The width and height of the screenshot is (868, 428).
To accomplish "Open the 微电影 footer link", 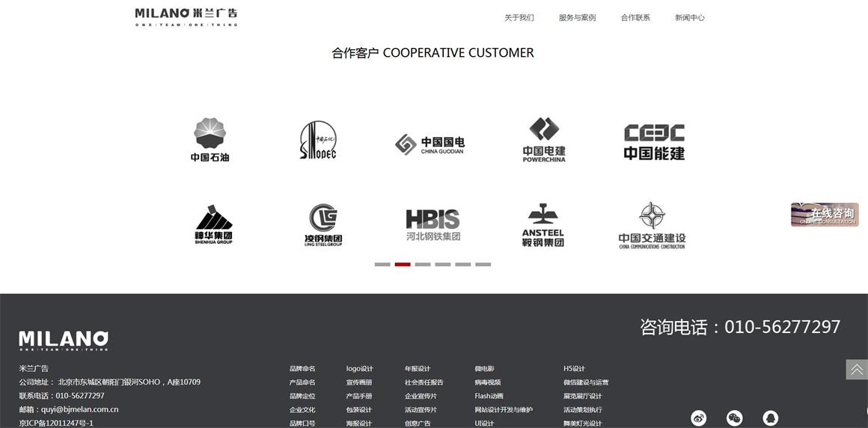I will tap(484, 368).
